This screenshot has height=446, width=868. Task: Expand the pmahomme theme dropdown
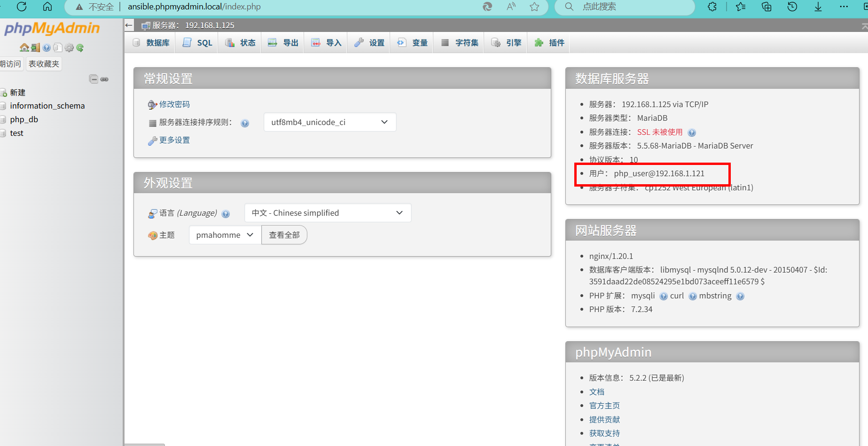coord(225,235)
